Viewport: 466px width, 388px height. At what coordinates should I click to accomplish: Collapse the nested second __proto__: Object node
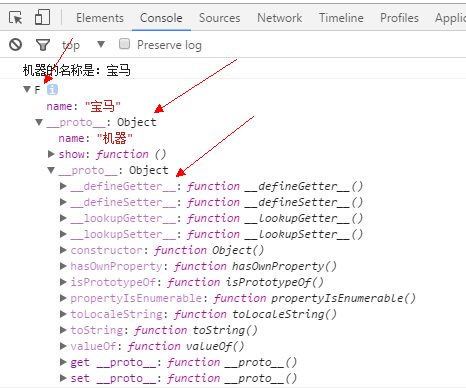(x=51, y=170)
